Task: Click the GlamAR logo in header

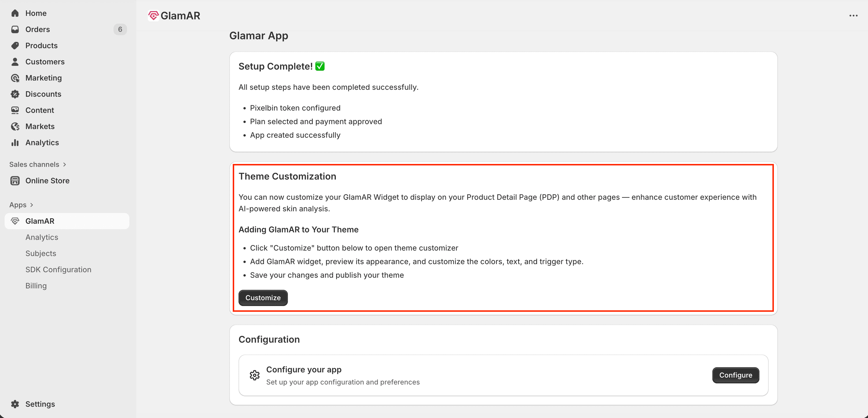Action: pos(153,16)
